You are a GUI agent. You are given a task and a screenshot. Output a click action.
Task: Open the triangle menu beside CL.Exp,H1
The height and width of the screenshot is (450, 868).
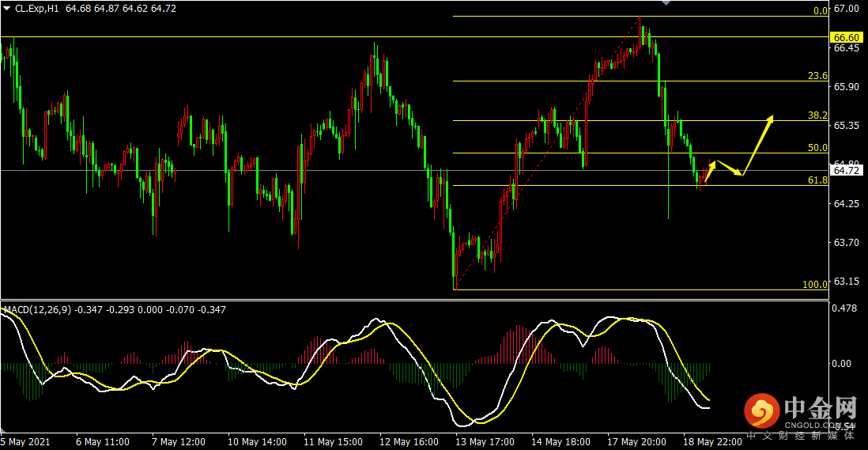(6, 8)
